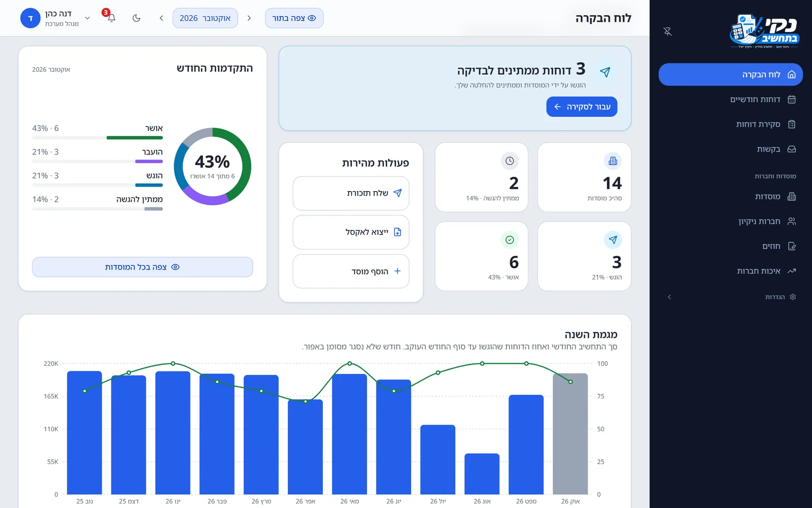This screenshot has height=508, width=812.
Task: Click the building icon on the 14 institutions card
Action: pyautogui.click(x=613, y=161)
